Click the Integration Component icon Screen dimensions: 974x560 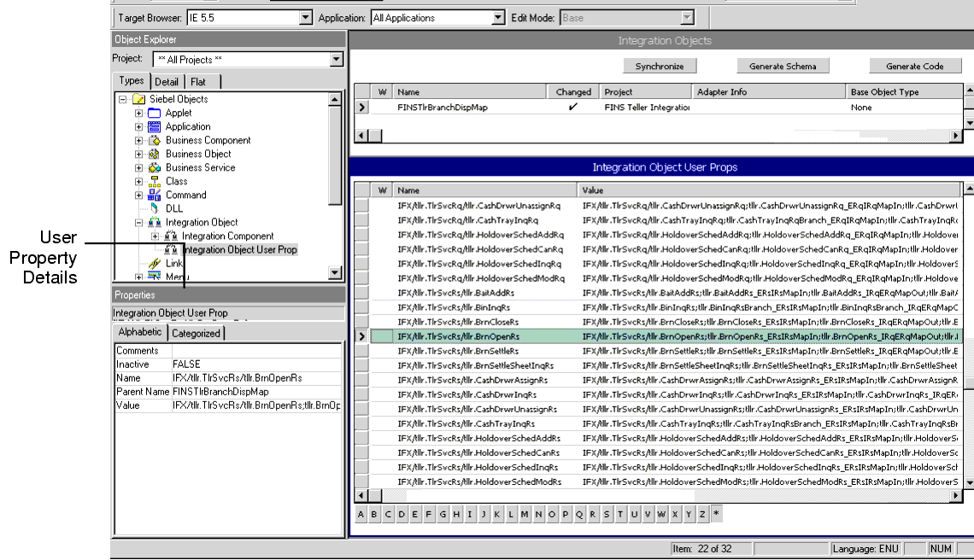pyautogui.click(x=171, y=236)
